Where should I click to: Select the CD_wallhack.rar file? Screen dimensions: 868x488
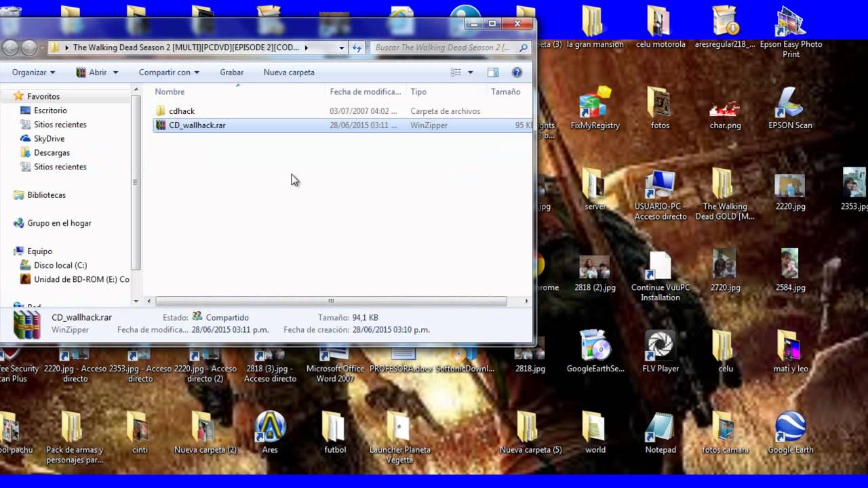click(x=342, y=125)
